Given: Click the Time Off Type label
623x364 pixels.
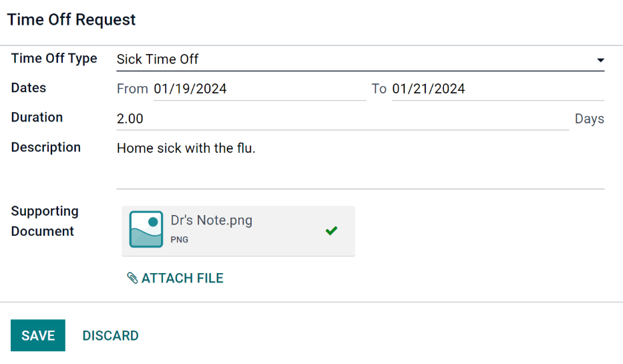Looking at the screenshot, I should coord(54,58).
